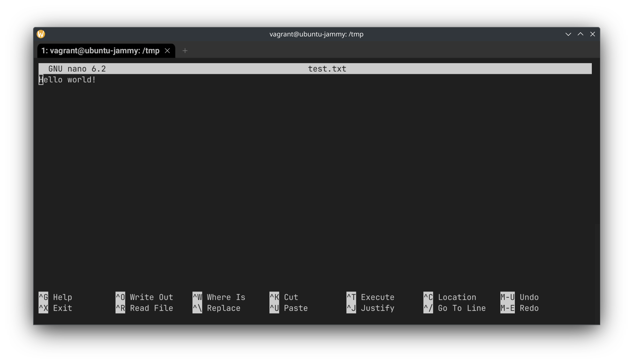The height and width of the screenshot is (364, 633).
Task: Click the M-U Undo shortcut
Action: [519, 297]
